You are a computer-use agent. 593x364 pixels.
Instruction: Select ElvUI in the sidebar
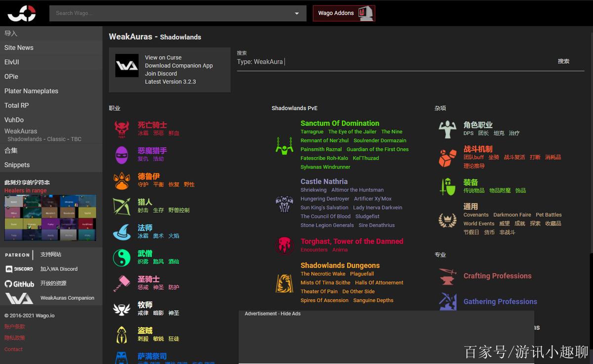11,62
